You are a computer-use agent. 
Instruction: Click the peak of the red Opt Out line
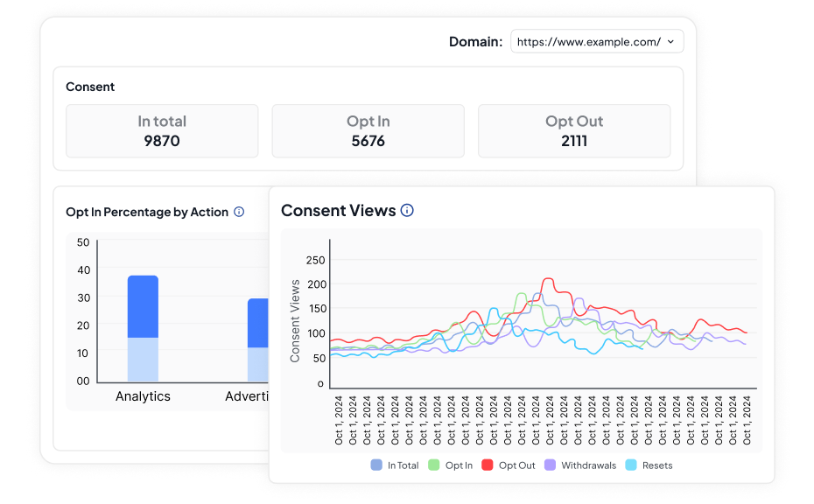pyautogui.click(x=548, y=279)
